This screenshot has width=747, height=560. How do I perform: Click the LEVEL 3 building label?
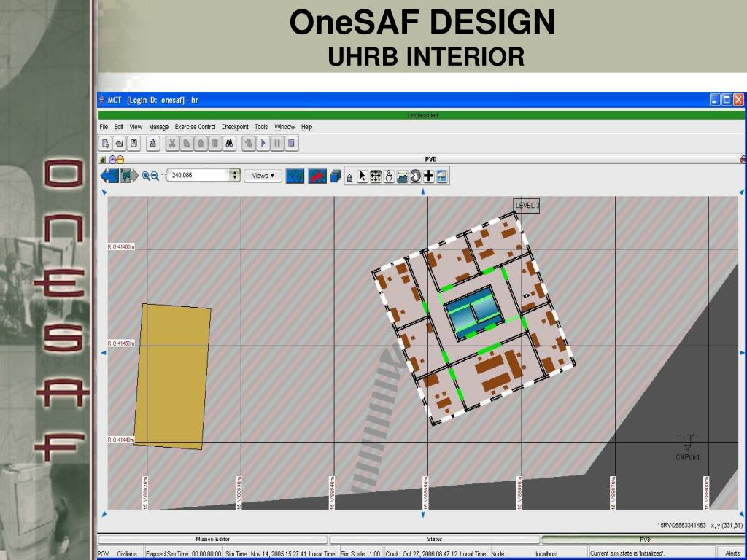click(527, 205)
